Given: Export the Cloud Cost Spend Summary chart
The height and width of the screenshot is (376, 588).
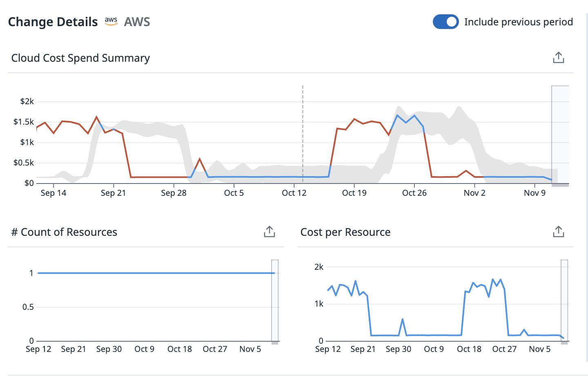Looking at the screenshot, I should coord(558,58).
